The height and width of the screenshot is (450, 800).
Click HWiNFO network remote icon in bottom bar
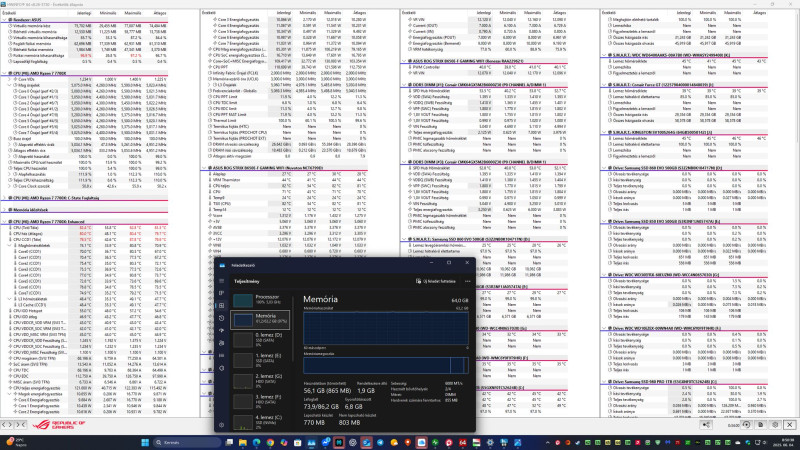click(x=707, y=424)
